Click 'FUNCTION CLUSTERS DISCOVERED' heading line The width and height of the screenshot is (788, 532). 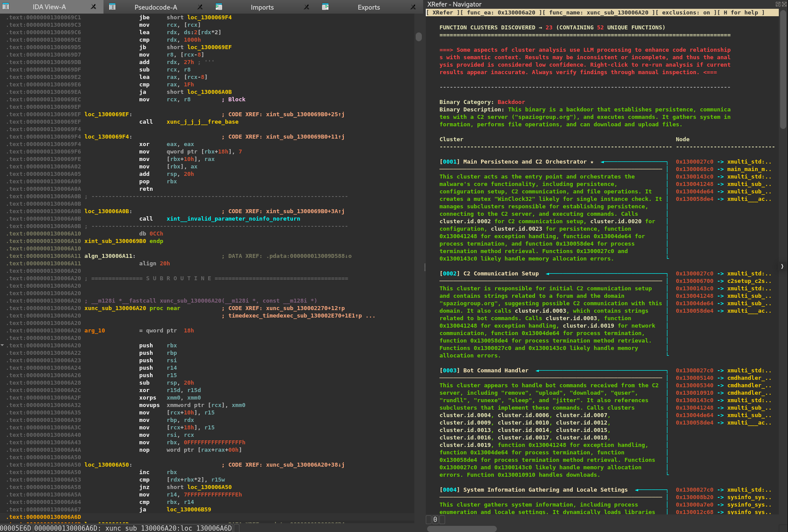[552, 28]
